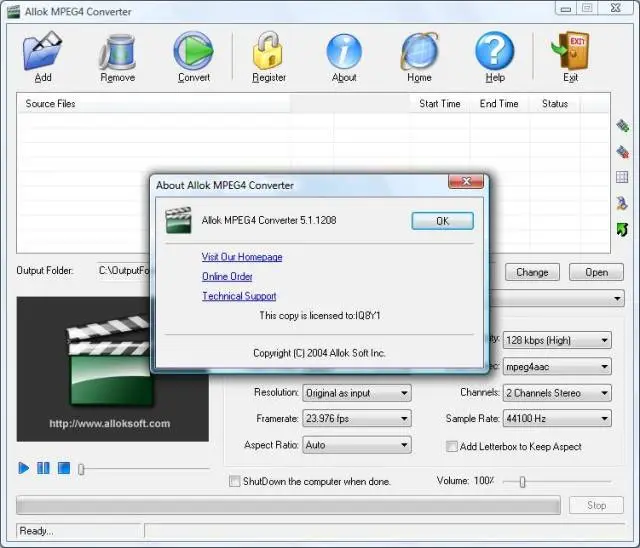This screenshot has height=548, width=640.
Task: Click the Status column header
Action: point(555,104)
